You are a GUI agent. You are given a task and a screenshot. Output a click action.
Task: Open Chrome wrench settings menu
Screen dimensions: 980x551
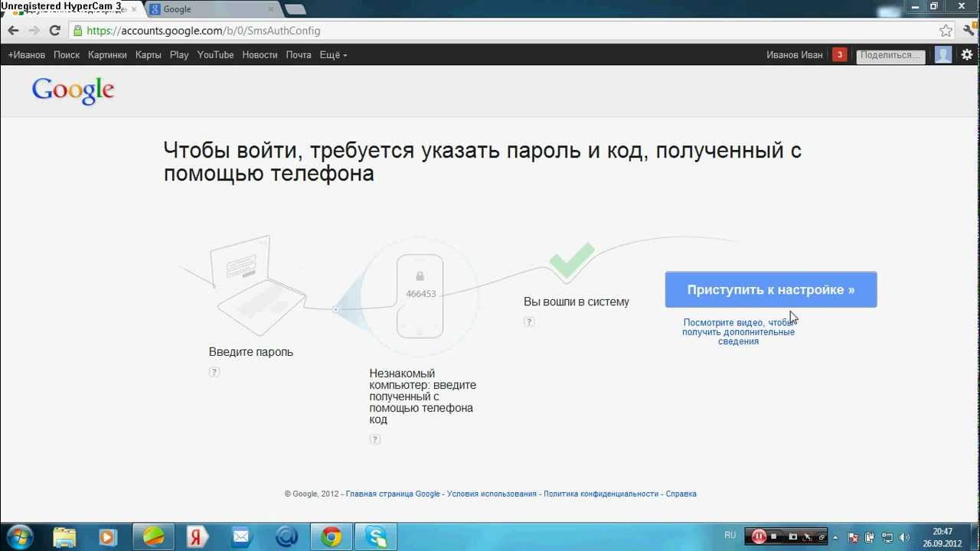pyautogui.click(x=969, y=31)
